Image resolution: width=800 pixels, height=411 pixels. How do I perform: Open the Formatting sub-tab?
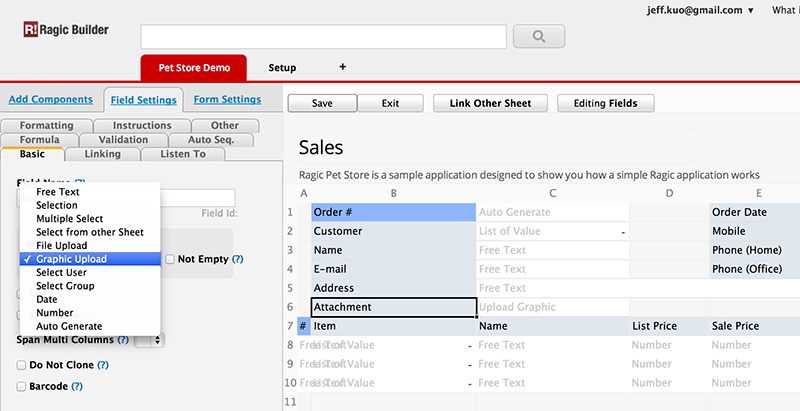pos(46,125)
